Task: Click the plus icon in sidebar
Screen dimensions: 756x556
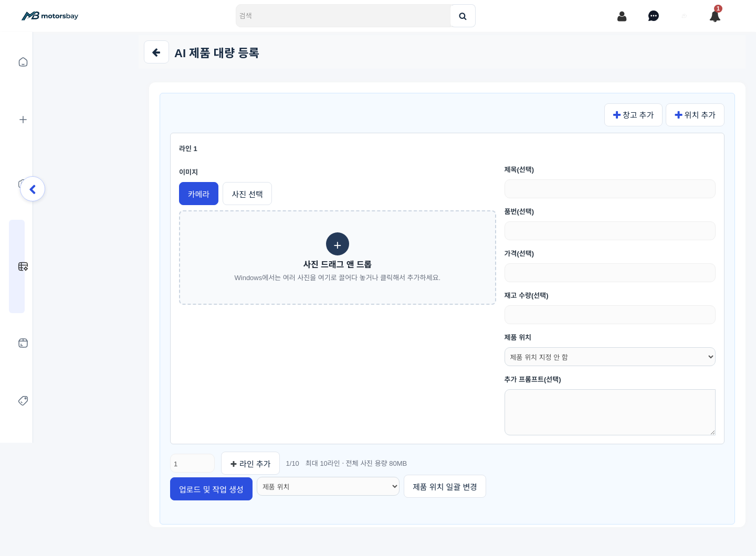Action: point(23,120)
